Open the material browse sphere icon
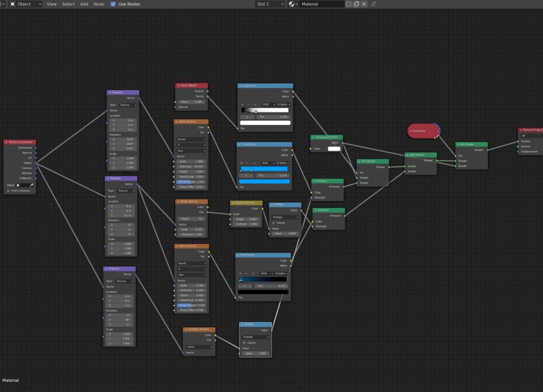543x392 pixels. [x=293, y=4]
